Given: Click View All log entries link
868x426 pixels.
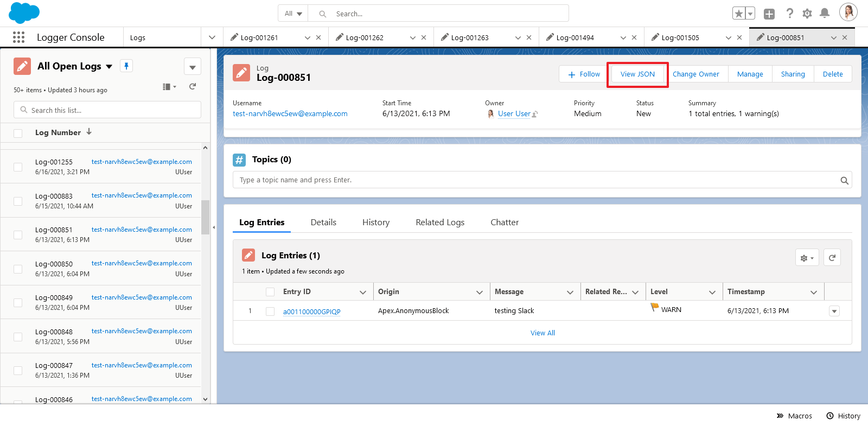Looking at the screenshot, I should tap(542, 333).
